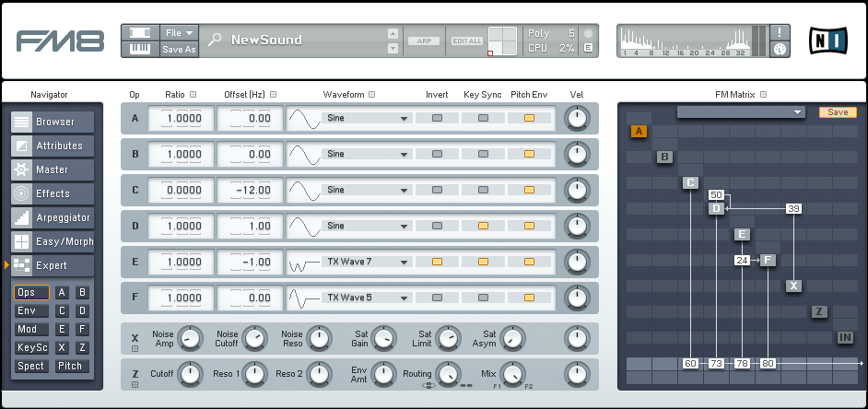The width and height of the screenshot is (868, 409).
Task: Open operator D page in navigator
Action: [x=82, y=311]
